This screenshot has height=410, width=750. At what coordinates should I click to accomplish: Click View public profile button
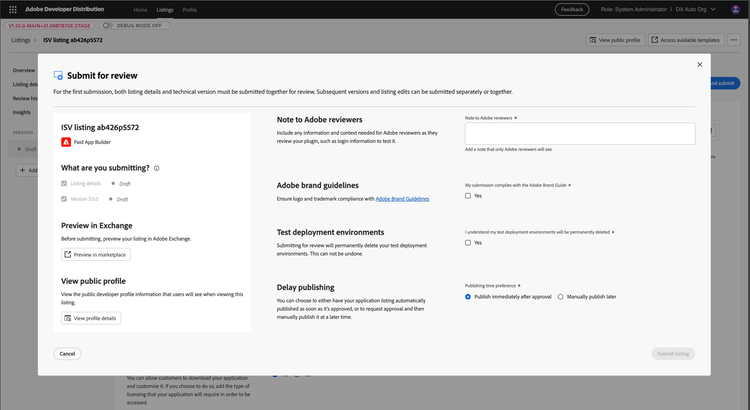(x=615, y=40)
